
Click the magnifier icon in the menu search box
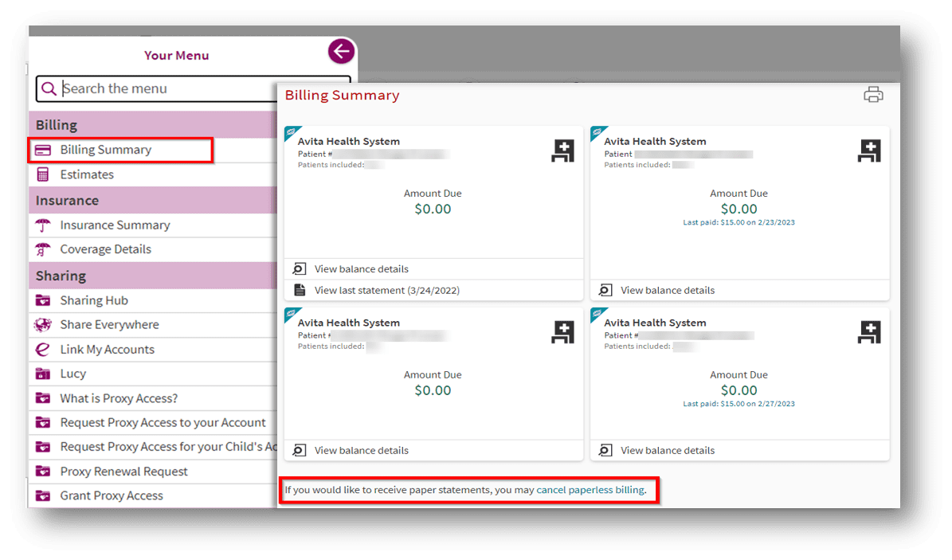pyautogui.click(x=49, y=88)
